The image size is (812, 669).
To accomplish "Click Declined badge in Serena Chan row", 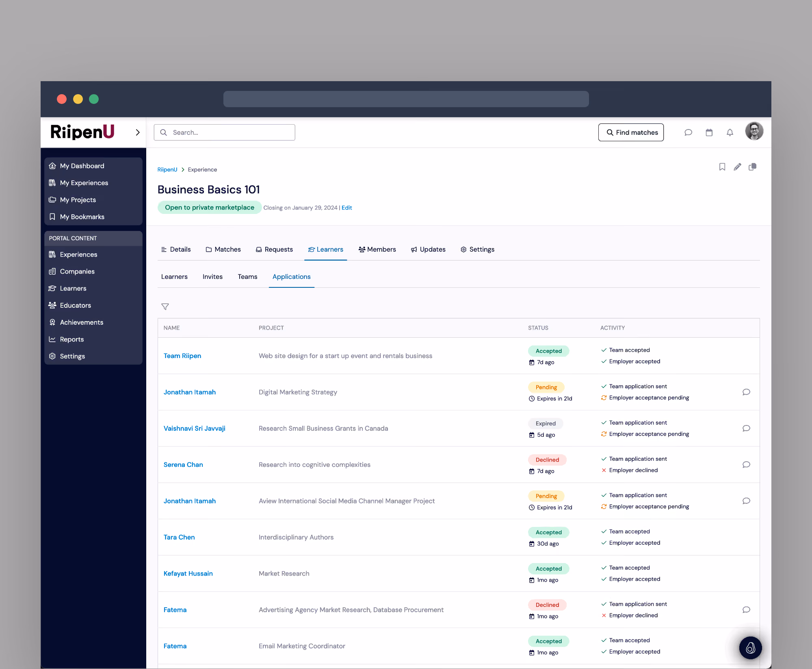I will tap(547, 460).
